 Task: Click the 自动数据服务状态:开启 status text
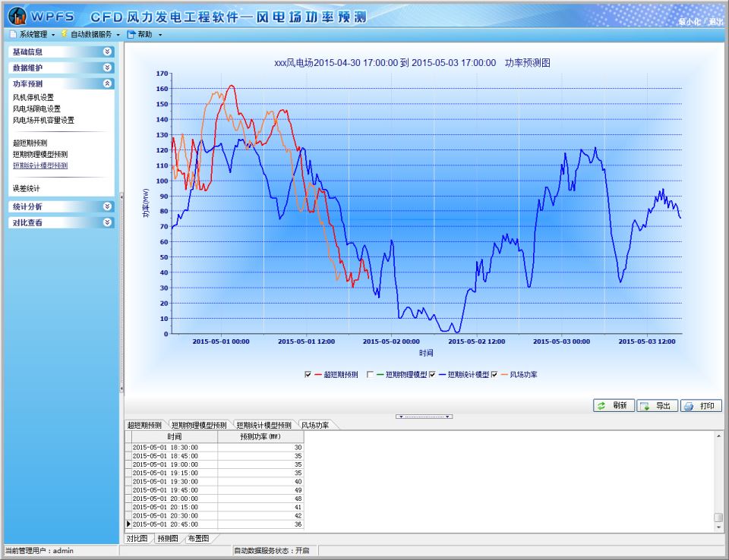[272, 551]
